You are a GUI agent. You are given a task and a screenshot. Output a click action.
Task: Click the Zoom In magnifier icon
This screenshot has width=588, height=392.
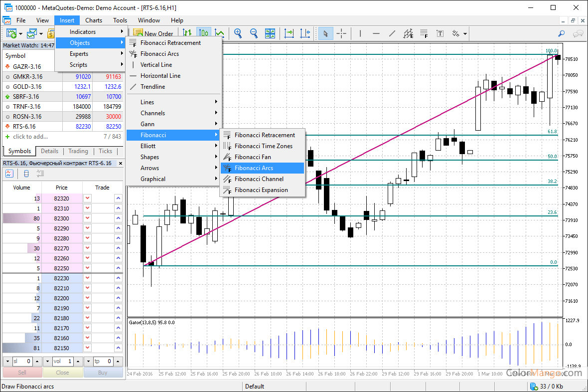coord(238,33)
